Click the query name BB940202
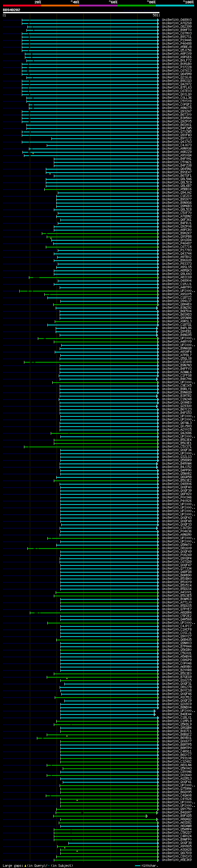The image size is (197, 868). pyautogui.click(x=11, y=10)
